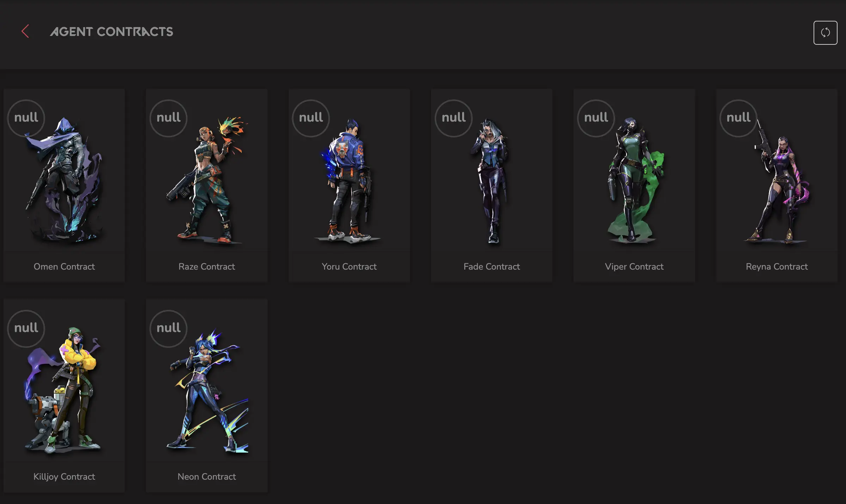Click the null badge on Killjoy card
This screenshot has width=846, height=504.
(26, 328)
